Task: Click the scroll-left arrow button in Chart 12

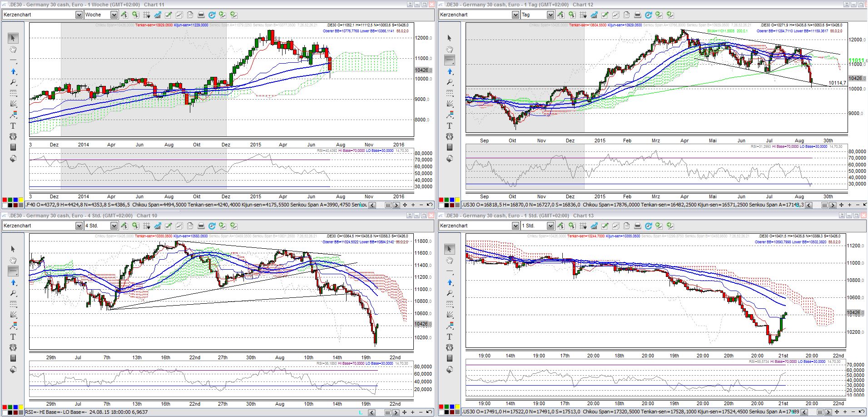Action: tap(808, 205)
